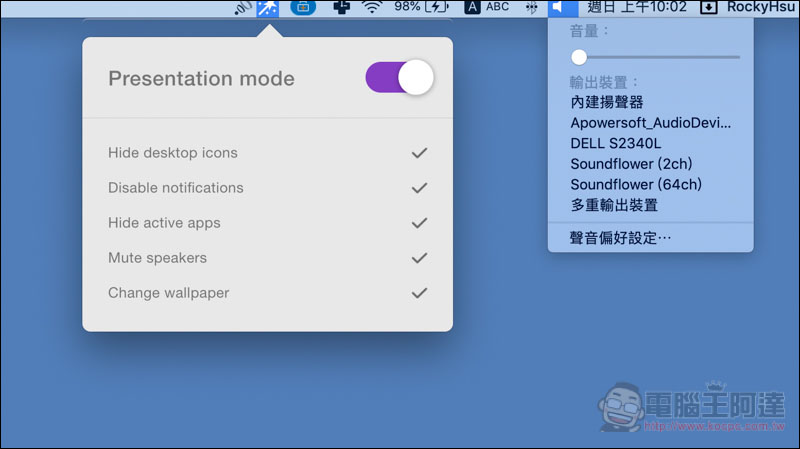Click the Bluetooth icon in menu bar
The image size is (800, 449).
[531, 7]
